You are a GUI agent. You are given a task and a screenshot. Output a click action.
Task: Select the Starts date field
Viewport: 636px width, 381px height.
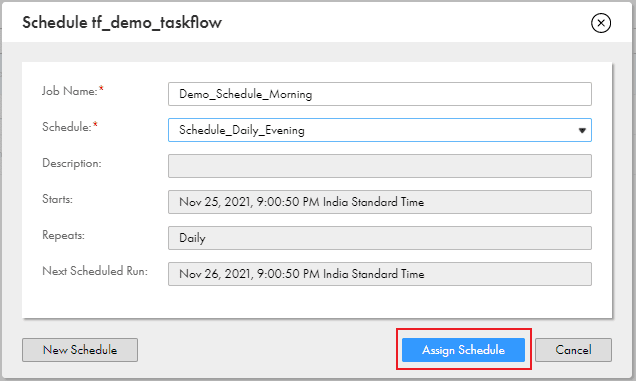[380, 202]
